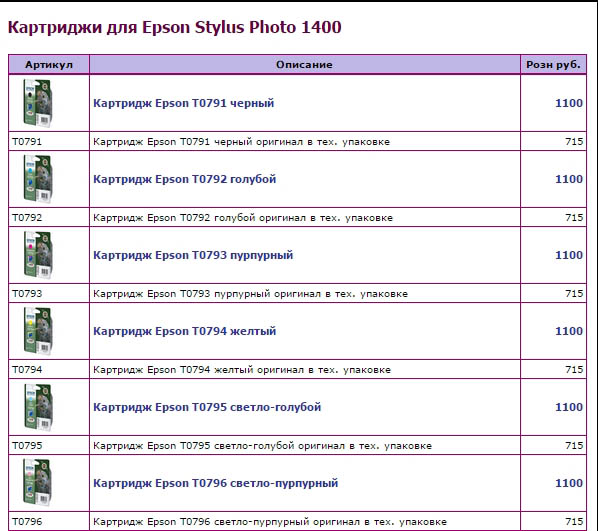598x531 pixels.
Task: Open the cyan T0792 cartridge thumbnail
Action: coord(37,179)
